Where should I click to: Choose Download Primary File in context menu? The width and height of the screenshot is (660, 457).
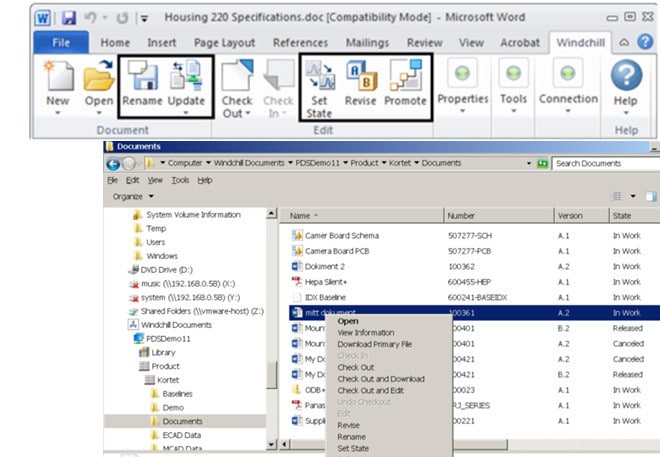(375, 344)
